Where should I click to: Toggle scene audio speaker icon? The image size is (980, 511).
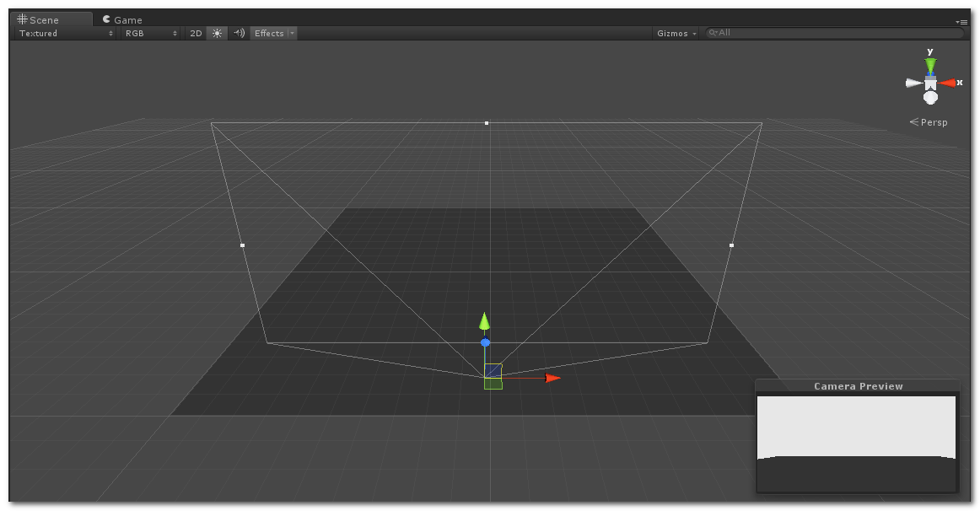[x=239, y=33]
